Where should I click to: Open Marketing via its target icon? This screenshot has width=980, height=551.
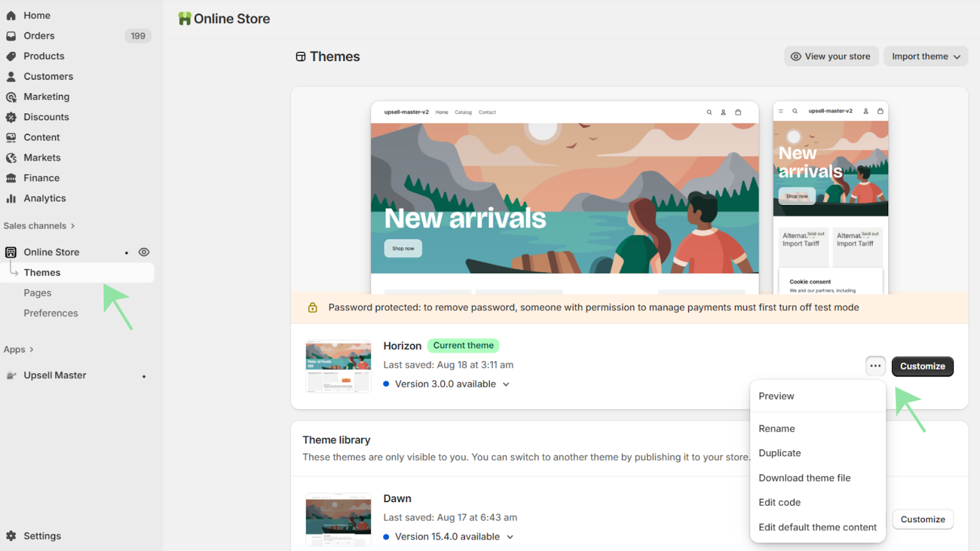11,97
